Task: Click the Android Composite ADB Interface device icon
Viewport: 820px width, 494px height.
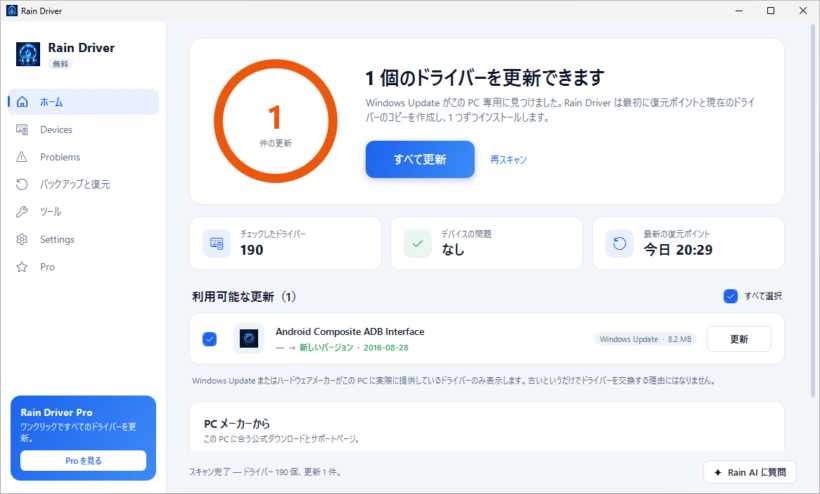Action: click(x=248, y=339)
